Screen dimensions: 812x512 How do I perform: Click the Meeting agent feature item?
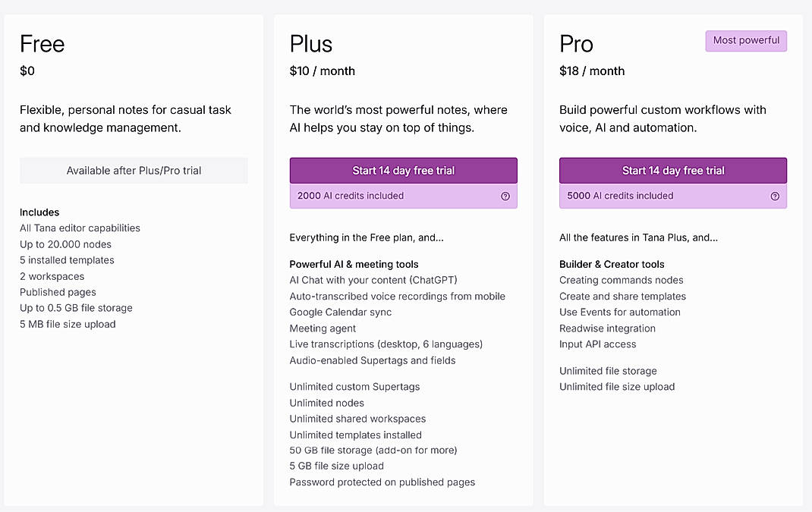click(322, 328)
